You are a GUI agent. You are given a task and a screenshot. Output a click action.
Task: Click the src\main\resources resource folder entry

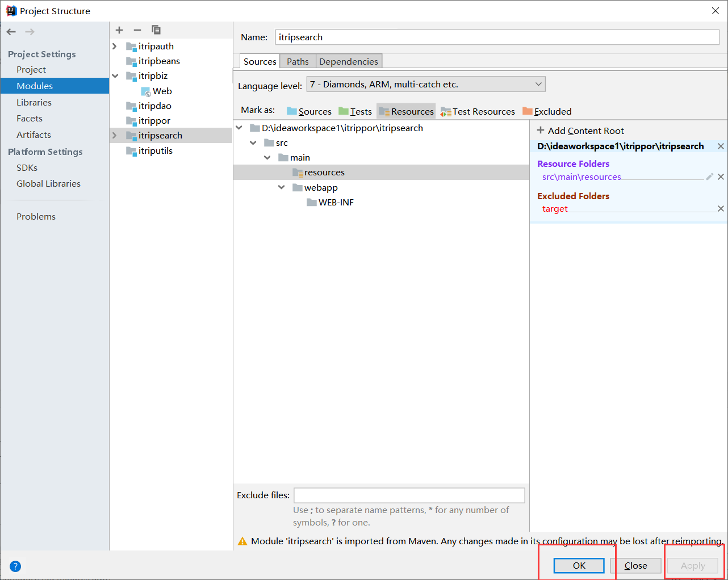[581, 177]
